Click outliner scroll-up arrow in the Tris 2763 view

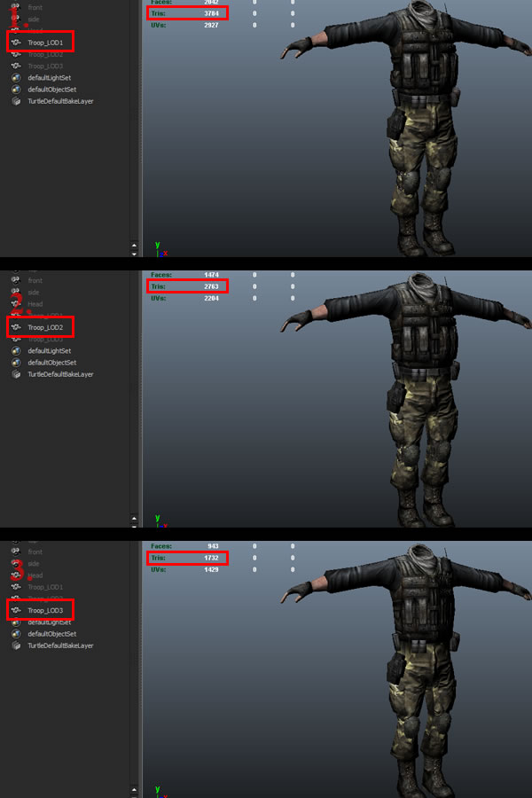click(134, 518)
